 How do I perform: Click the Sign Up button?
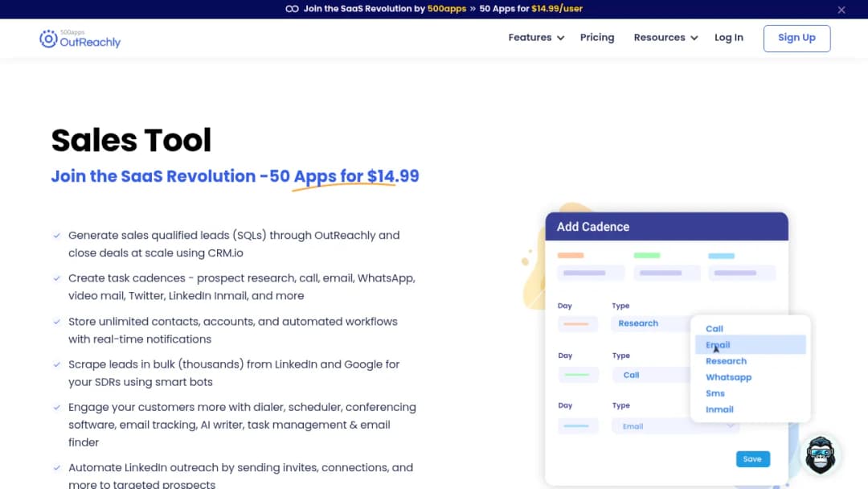point(796,39)
